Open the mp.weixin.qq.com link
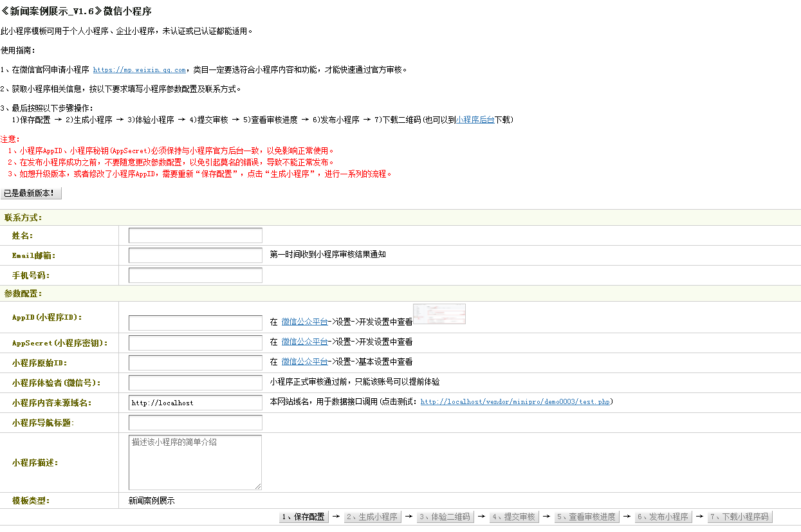This screenshot has height=532, width=801. coord(140,70)
